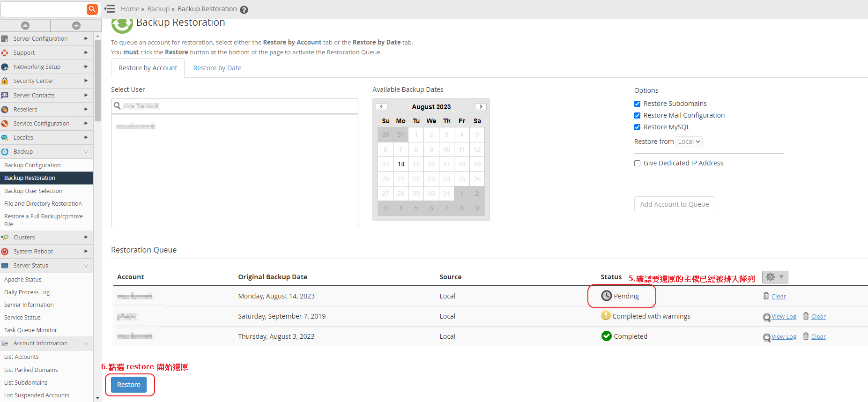This screenshot has height=402, width=868.
Task: Toggle the sidebar hamburger menu icon
Action: [110, 9]
